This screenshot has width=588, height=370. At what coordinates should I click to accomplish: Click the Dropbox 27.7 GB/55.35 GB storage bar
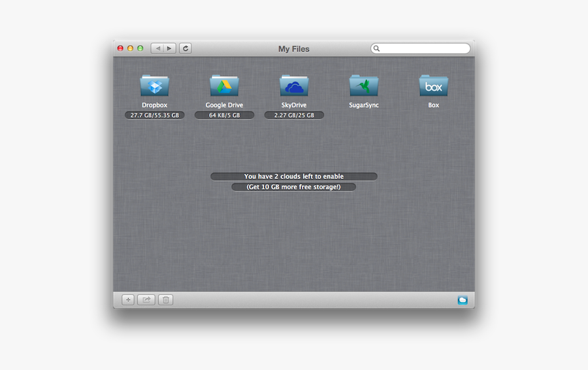click(155, 115)
